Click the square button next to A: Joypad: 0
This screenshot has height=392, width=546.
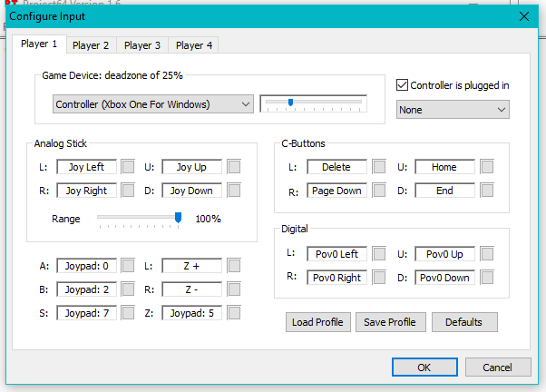(128, 266)
